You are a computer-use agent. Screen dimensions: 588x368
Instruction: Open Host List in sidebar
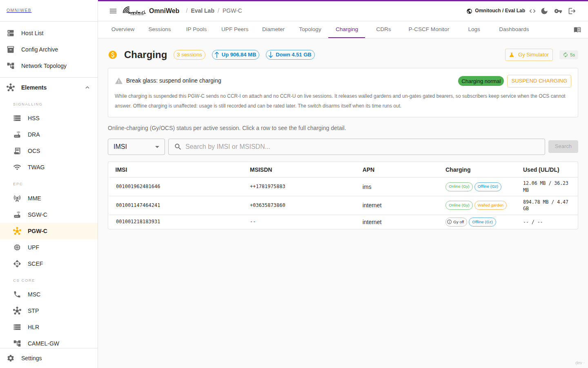[x=49, y=33]
